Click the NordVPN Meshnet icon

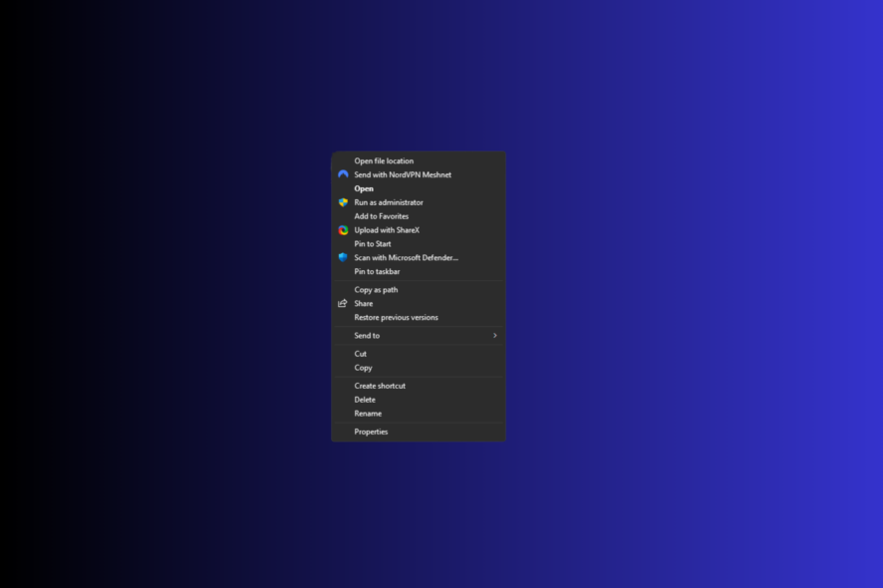[x=343, y=174]
